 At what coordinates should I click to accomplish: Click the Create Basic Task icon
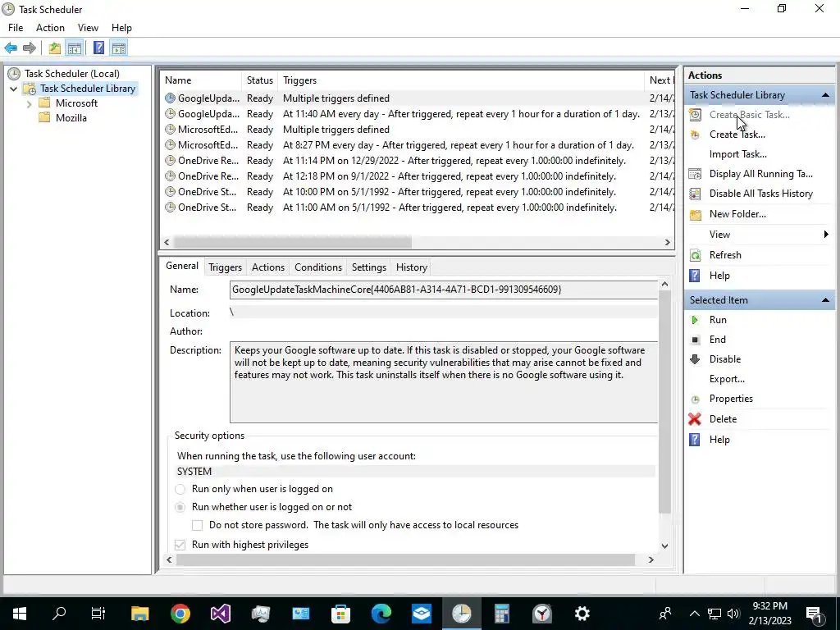695,115
